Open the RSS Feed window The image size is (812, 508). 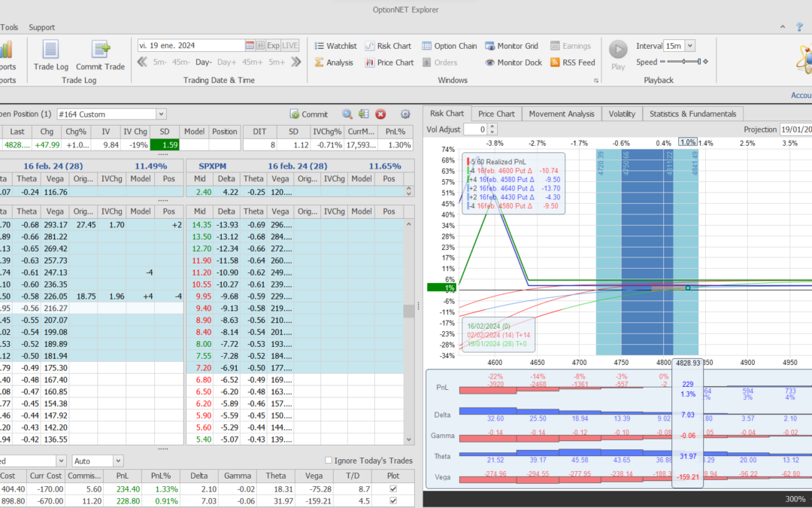(x=572, y=62)
